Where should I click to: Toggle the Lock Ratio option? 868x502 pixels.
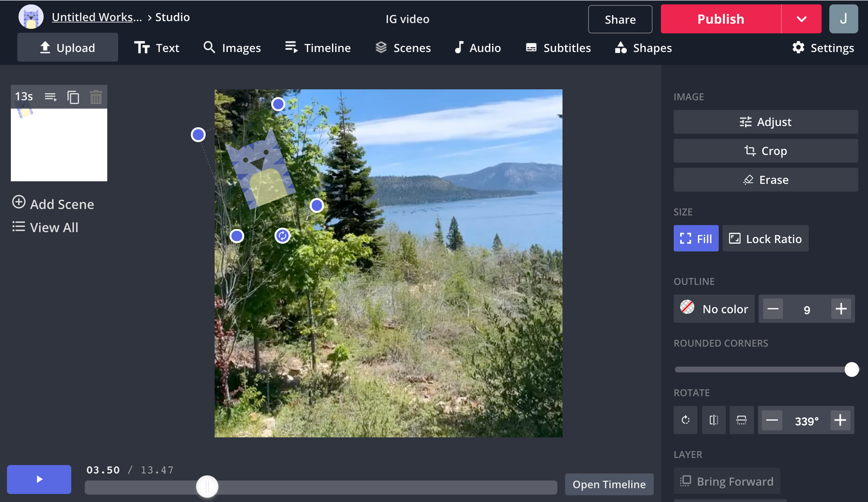pyautogui.click(x=765, y=238)
